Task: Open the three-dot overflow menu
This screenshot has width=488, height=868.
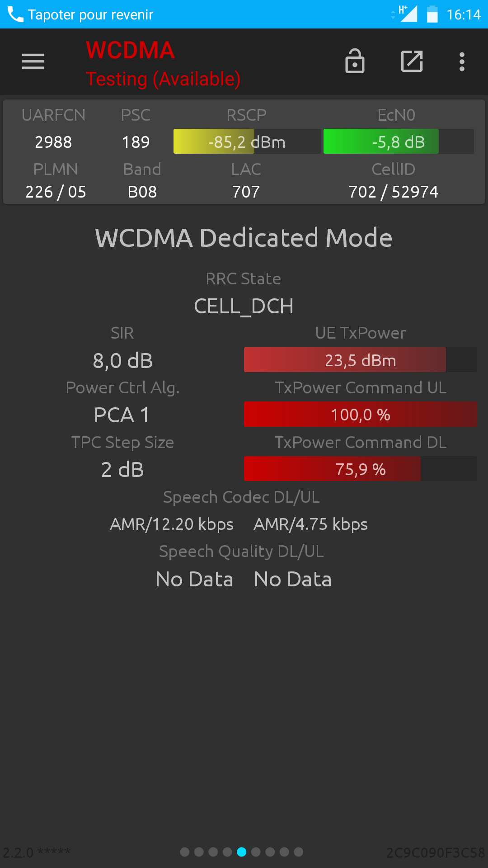Action: pos(462,61)
